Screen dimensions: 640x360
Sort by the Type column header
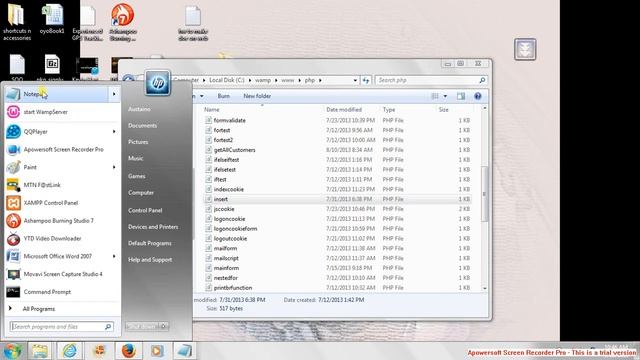coord(389,110)
